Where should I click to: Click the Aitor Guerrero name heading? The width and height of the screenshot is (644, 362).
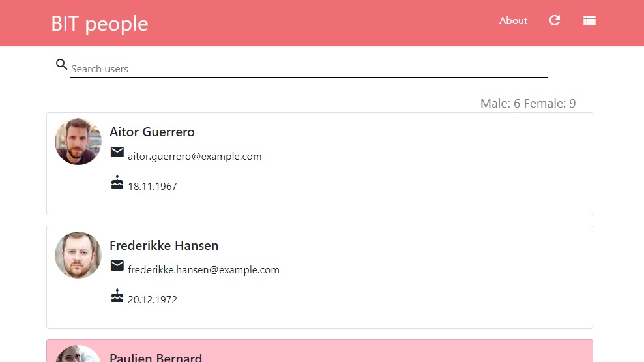(x=152, y=132)
